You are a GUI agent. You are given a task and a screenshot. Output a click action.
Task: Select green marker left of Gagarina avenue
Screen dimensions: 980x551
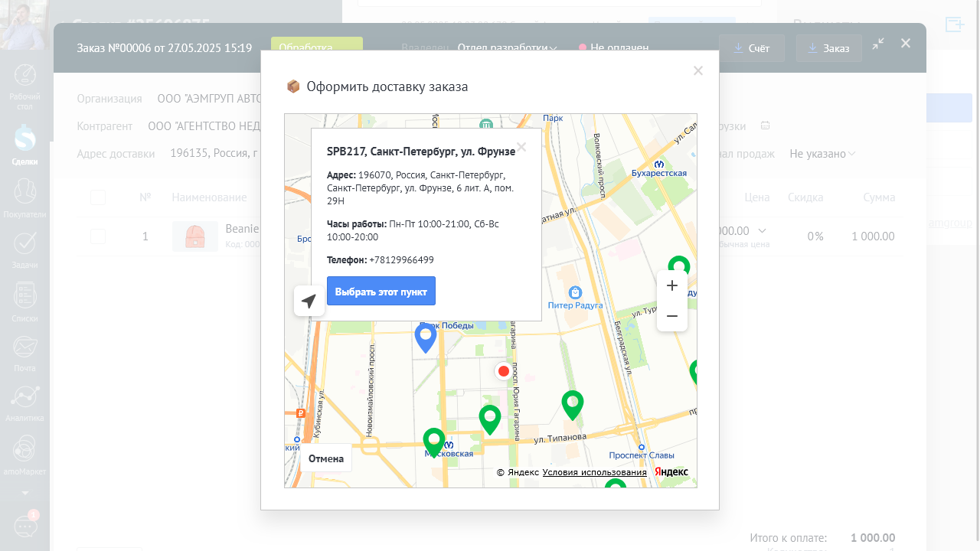click(x=490, y=419)
